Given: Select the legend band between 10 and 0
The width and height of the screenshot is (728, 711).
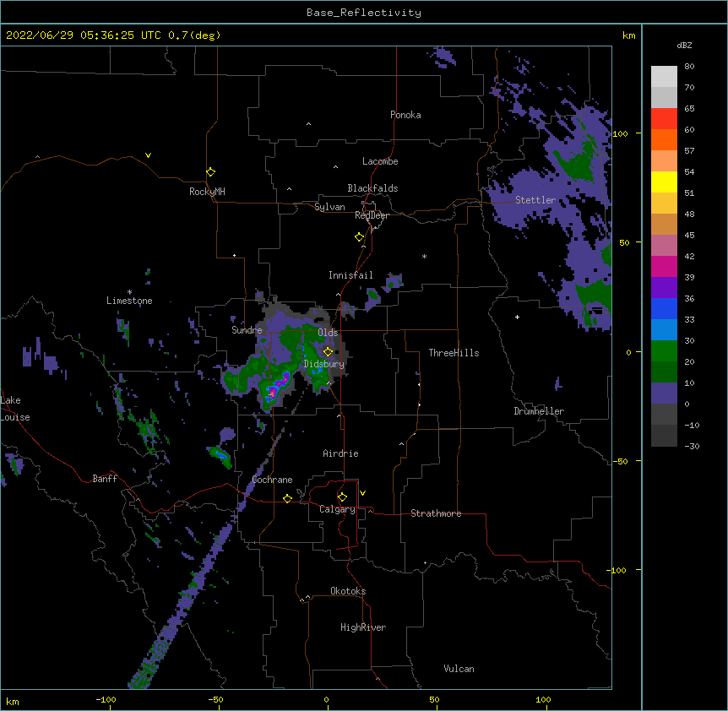Looking at the screenshot, I should coord(664,393).
